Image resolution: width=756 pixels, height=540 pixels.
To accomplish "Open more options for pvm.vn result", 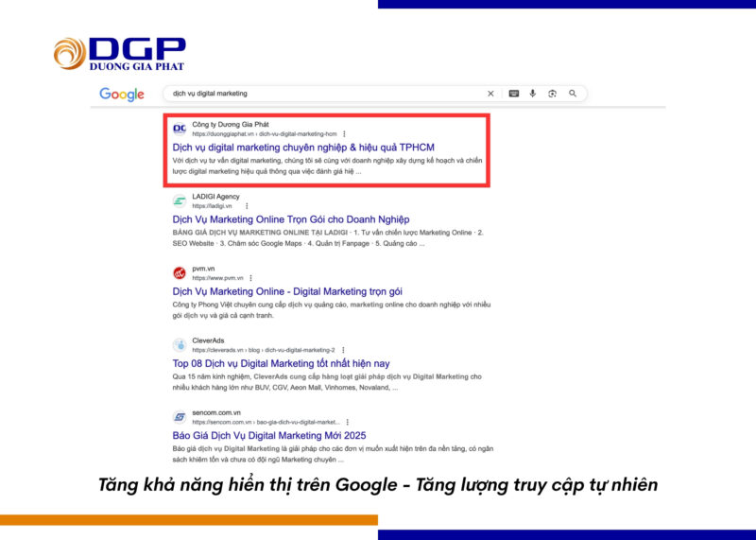I will pos(250,278).
